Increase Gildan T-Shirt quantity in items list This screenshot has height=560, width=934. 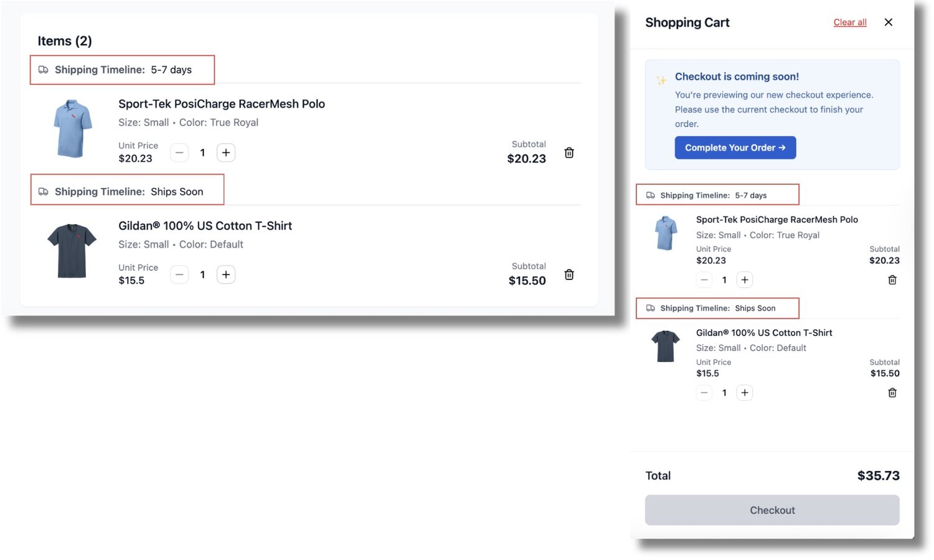click(226, 274)
